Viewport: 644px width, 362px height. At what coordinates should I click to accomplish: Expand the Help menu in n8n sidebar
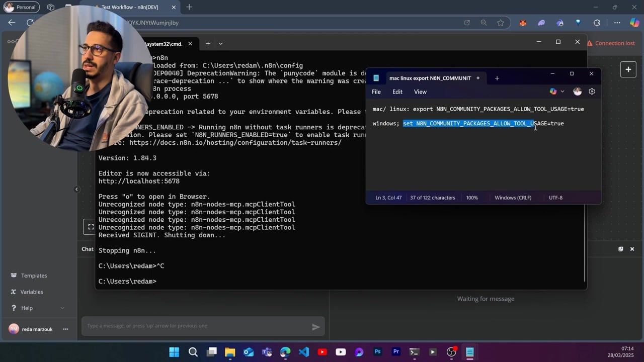coord(38,308)
